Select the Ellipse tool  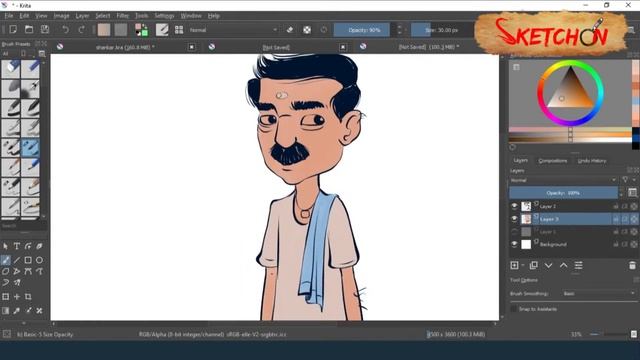pos(40,260)
